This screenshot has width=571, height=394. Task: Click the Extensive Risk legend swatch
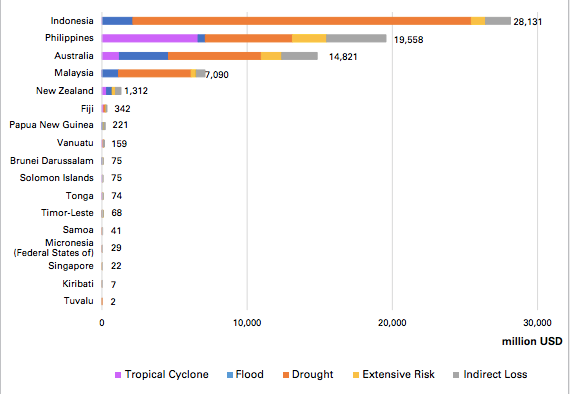(356, 375)
